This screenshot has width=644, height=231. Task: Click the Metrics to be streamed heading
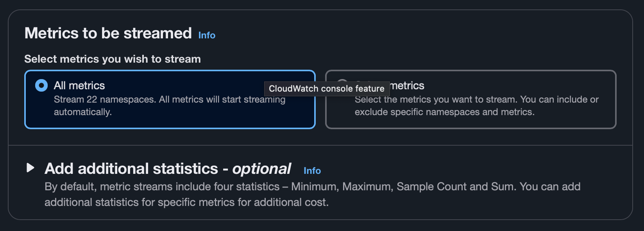click(108, 33)
